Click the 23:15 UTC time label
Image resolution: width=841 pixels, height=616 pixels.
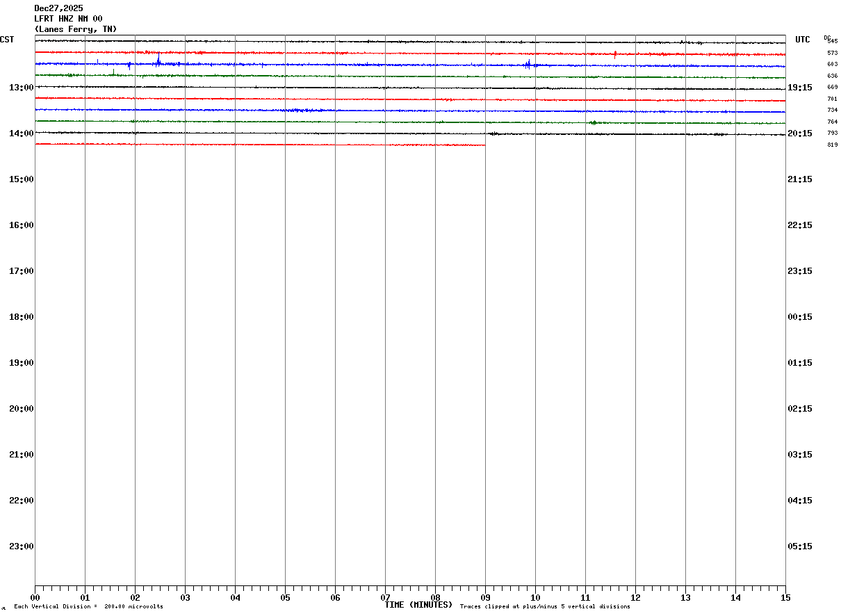click(800, 271)
